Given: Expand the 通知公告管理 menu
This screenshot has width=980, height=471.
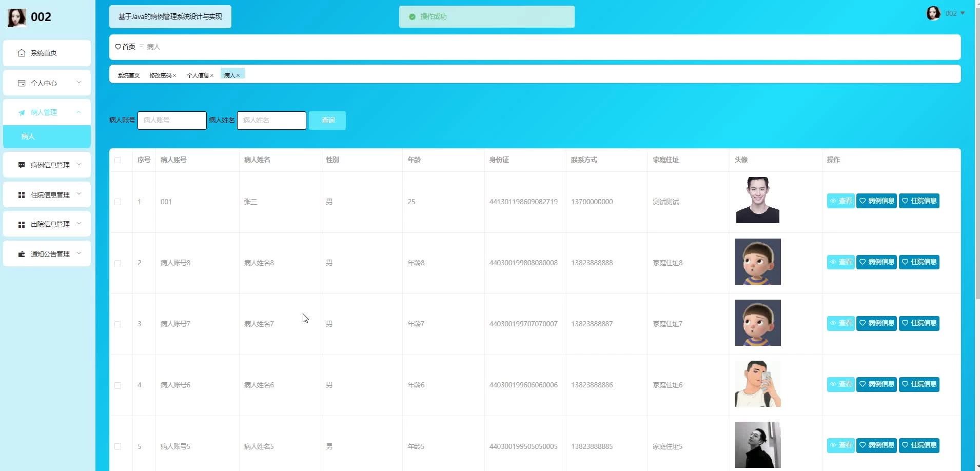Looking at the screenshot, I should tap(47, 253).
